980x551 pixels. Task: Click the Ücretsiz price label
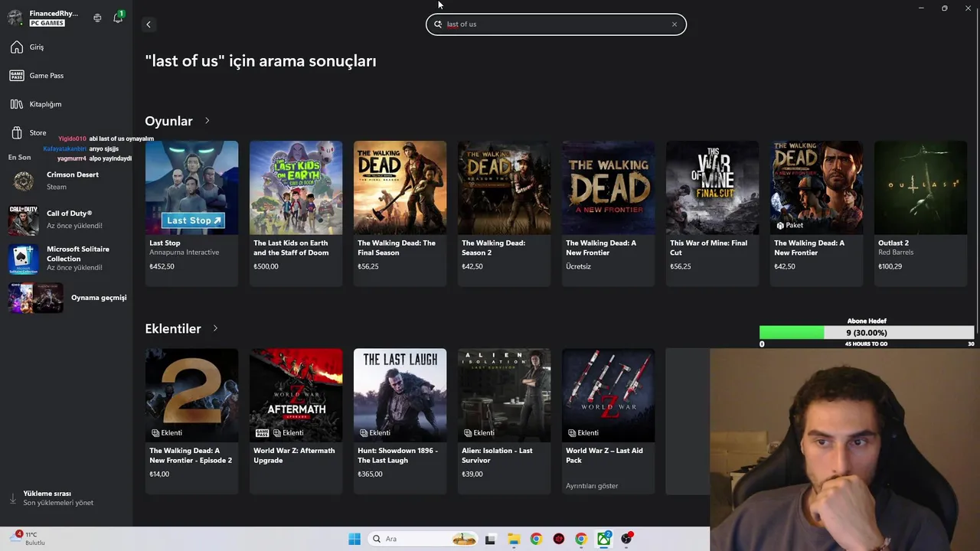(x=578, y=267)
